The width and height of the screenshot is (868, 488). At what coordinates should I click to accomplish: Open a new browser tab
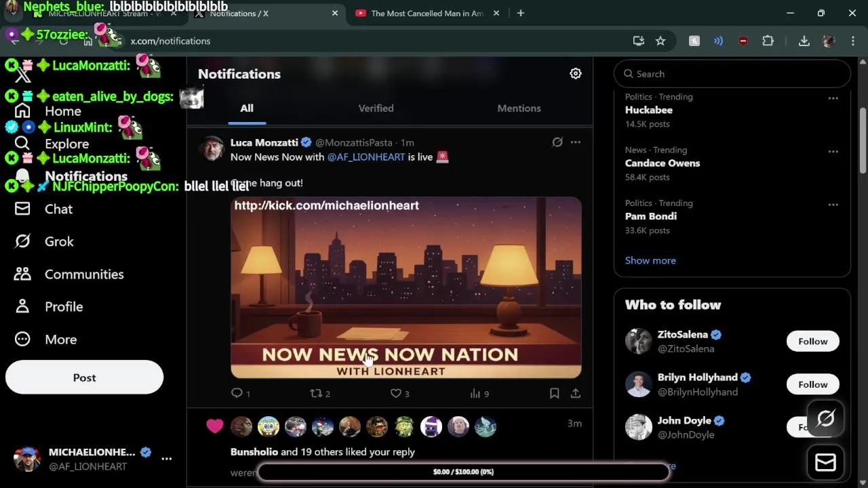[x=520, y=13]
